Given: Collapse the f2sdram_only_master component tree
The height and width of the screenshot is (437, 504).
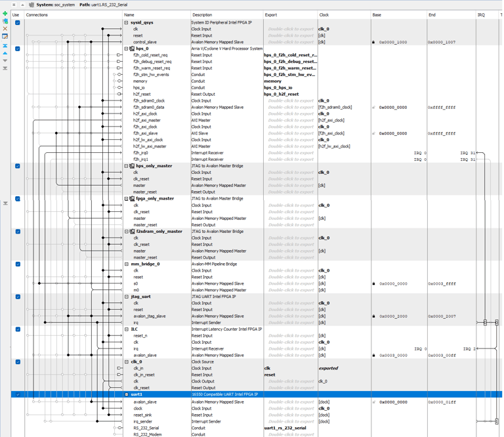Looking at the screenshot, I should 126,232.
